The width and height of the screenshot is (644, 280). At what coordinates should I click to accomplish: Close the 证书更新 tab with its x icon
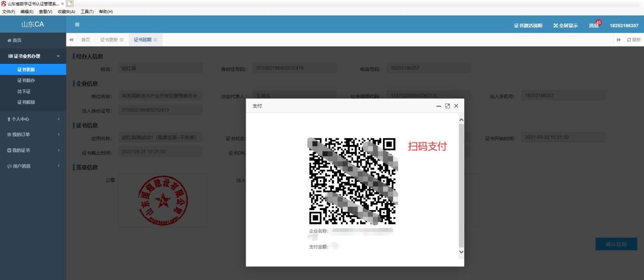[122, 40]
